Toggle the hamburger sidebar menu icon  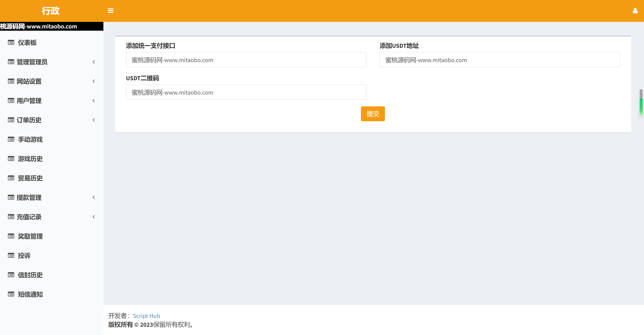pyautogui.click(x=110, y=11)
